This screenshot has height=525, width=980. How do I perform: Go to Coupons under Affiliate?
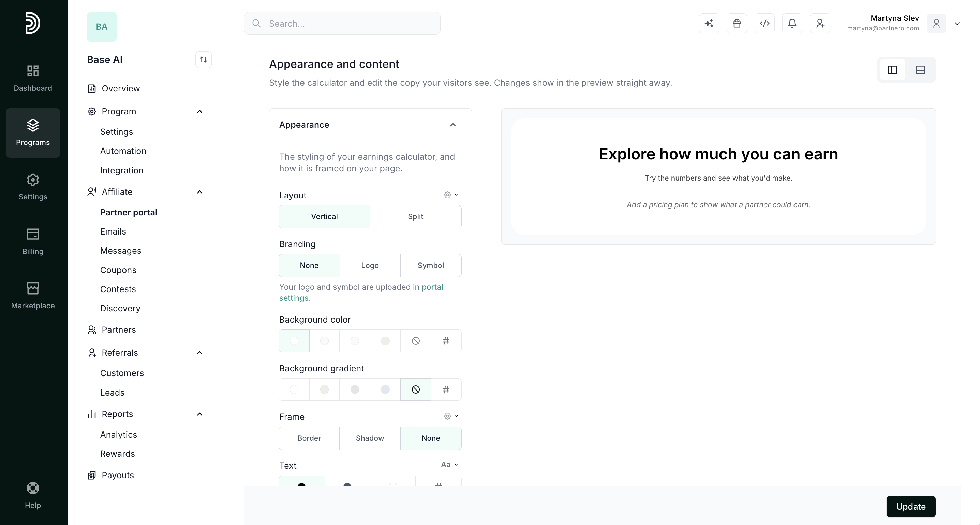(x=118, y=270)
